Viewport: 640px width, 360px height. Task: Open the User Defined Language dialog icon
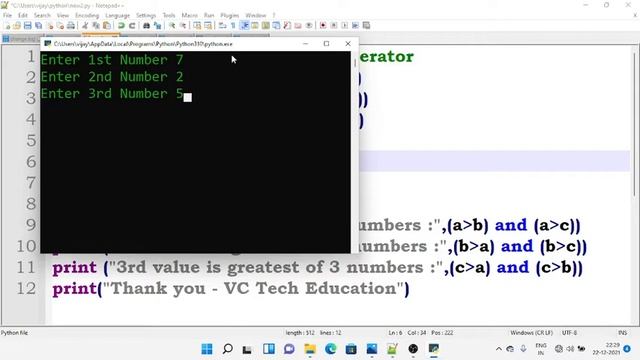255,26
